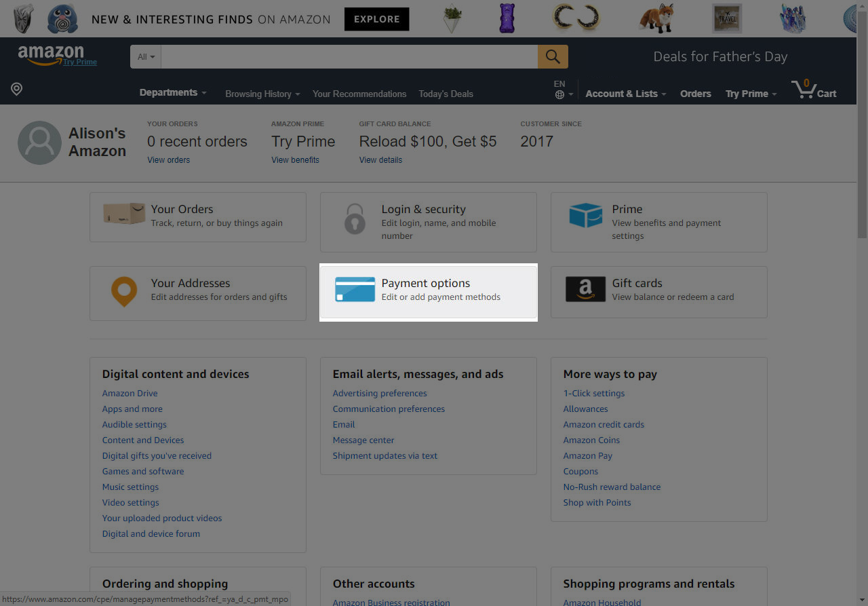Open the Coupons link
868x606 pixels.
[x=580, y=472]
